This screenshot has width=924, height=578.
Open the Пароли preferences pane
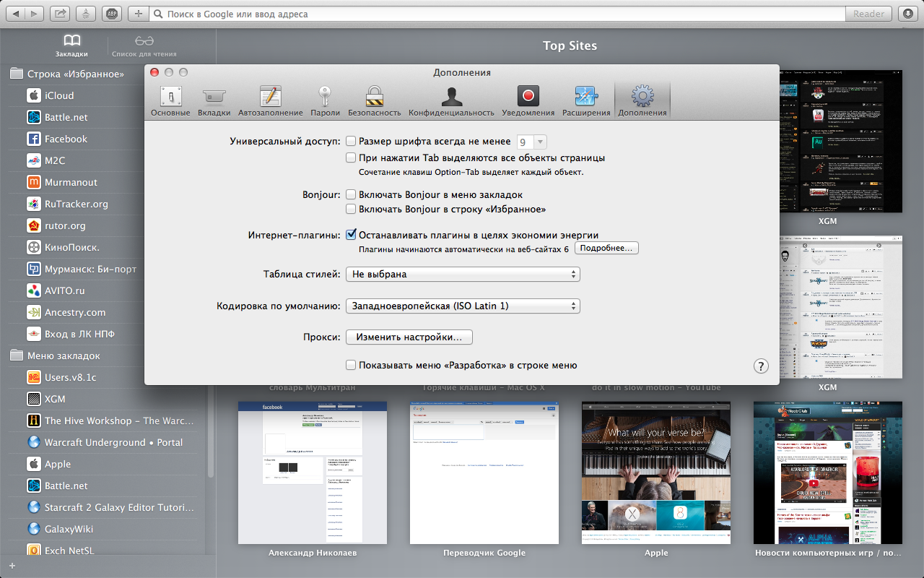pos(325,100)
